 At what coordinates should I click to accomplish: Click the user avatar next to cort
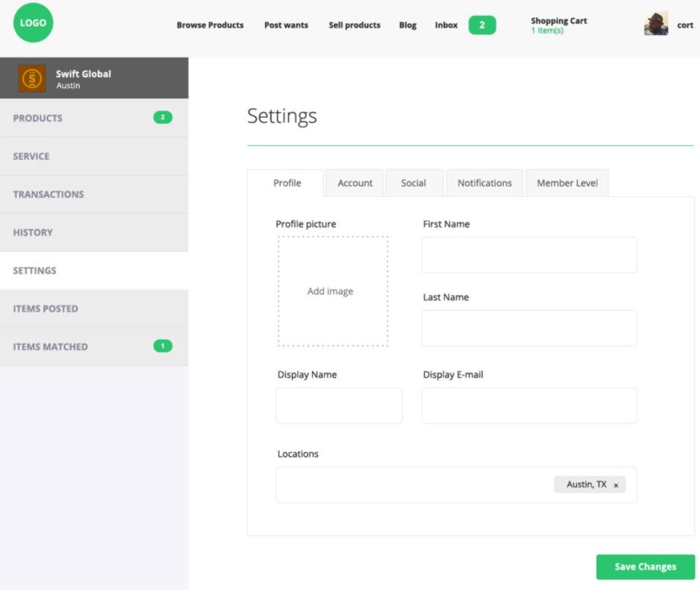point(655,23)
